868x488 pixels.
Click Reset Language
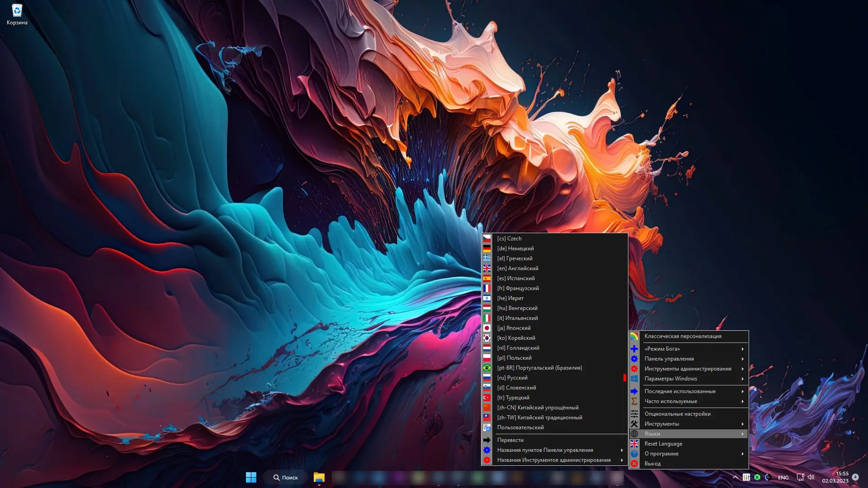663,444
